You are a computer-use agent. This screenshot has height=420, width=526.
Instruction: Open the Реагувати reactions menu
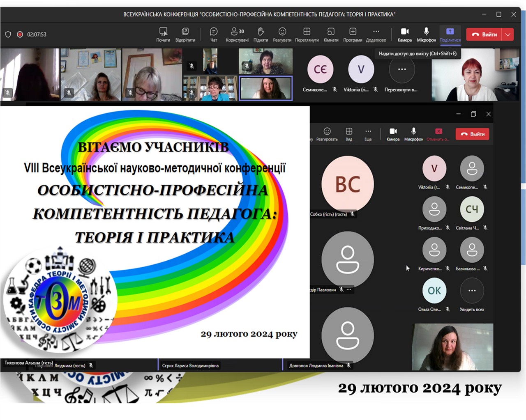click(x=282, y=34)
